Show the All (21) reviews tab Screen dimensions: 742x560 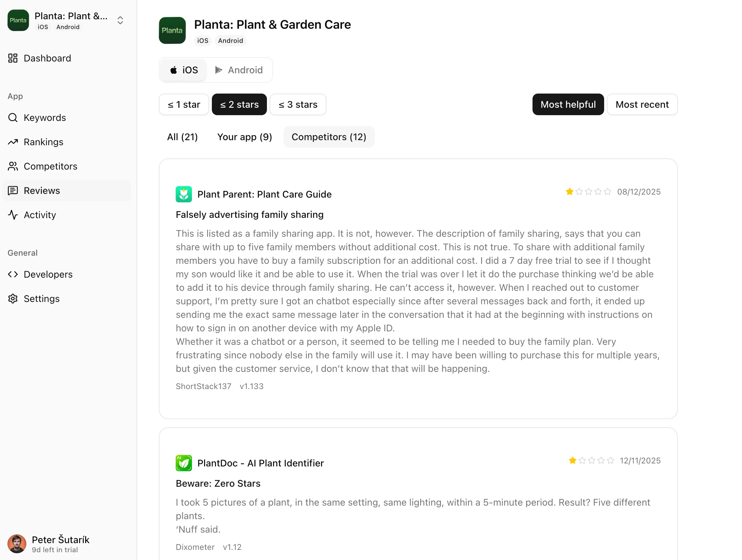click(182, 137)
